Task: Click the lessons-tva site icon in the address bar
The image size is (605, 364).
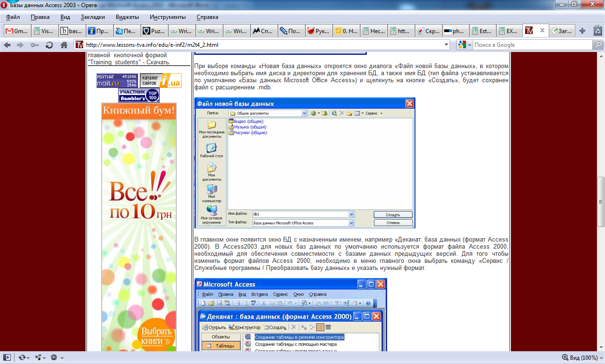Action: pos(79,45)
